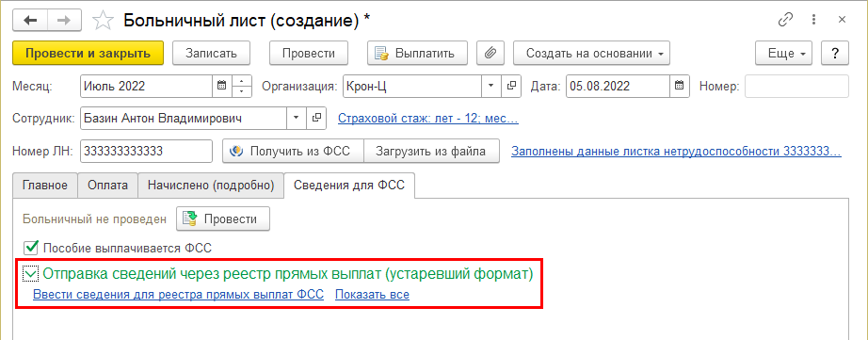
Task: Open the paperclip attachments button
Action: point(490,54)
